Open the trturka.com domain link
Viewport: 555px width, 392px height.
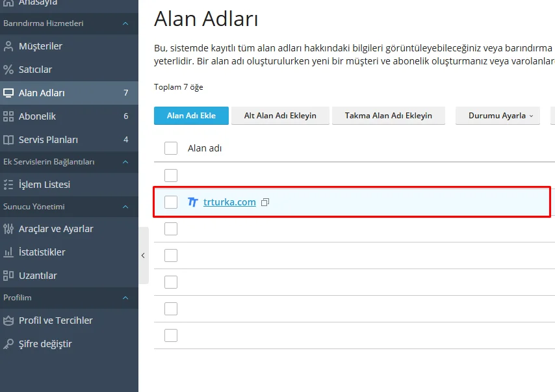tap(229, 202)
